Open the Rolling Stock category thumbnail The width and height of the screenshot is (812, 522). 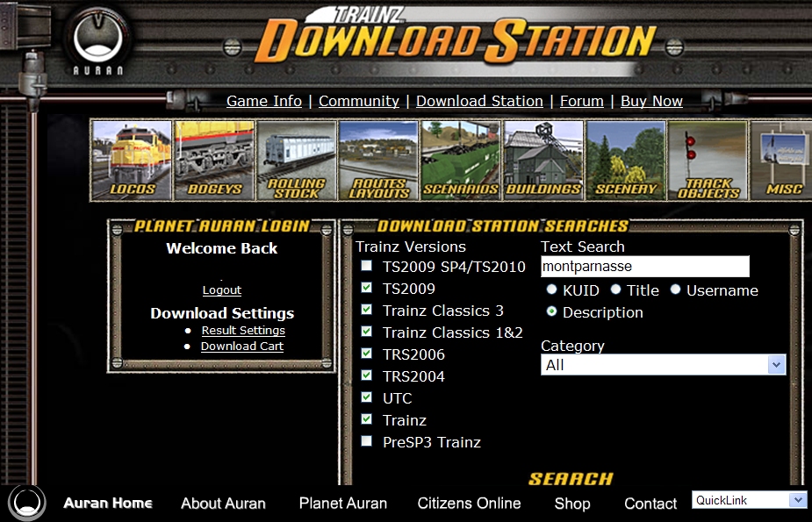click(296, 161)
